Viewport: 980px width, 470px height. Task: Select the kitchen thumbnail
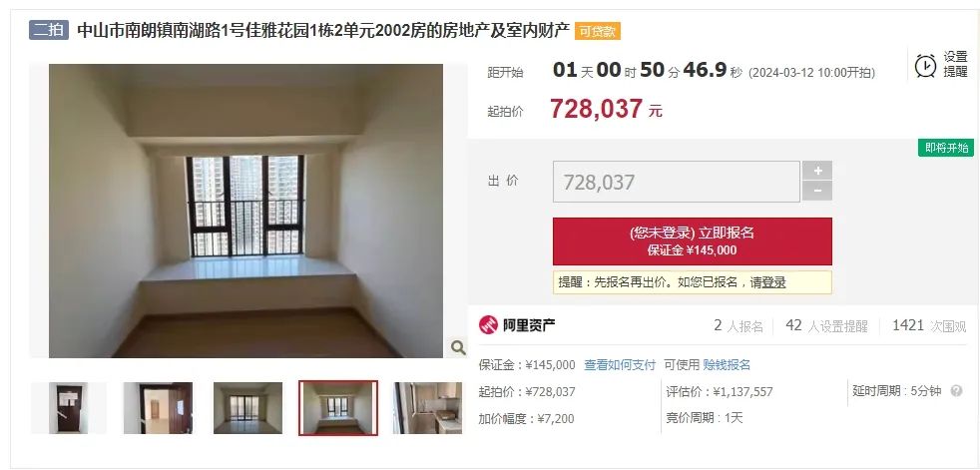[x=427, y=408]
